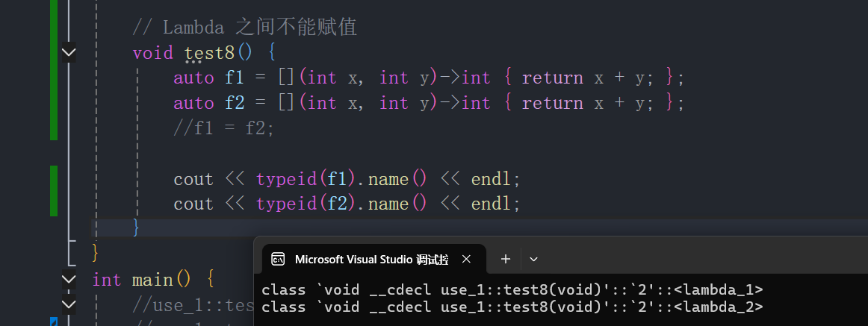Viewport: 868px width, 326px height.
Task: Click typeid(f2) in second cout line
Action: (x=305, y=204)
